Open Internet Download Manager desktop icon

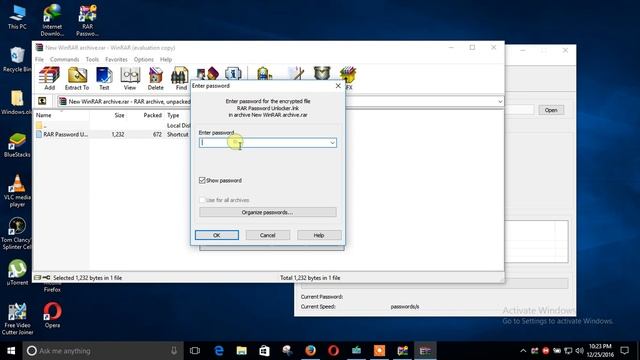[52, 20]
